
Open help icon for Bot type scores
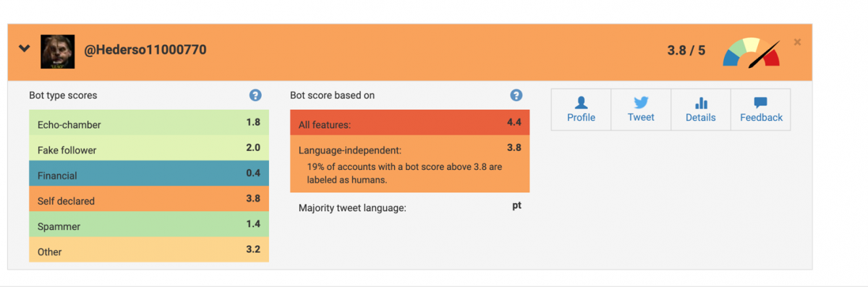coord(255,95)
